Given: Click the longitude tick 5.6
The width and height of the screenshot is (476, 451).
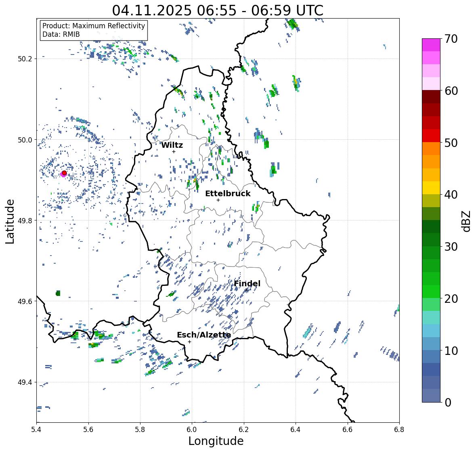Looking at the screenshot, I should 88,430.
